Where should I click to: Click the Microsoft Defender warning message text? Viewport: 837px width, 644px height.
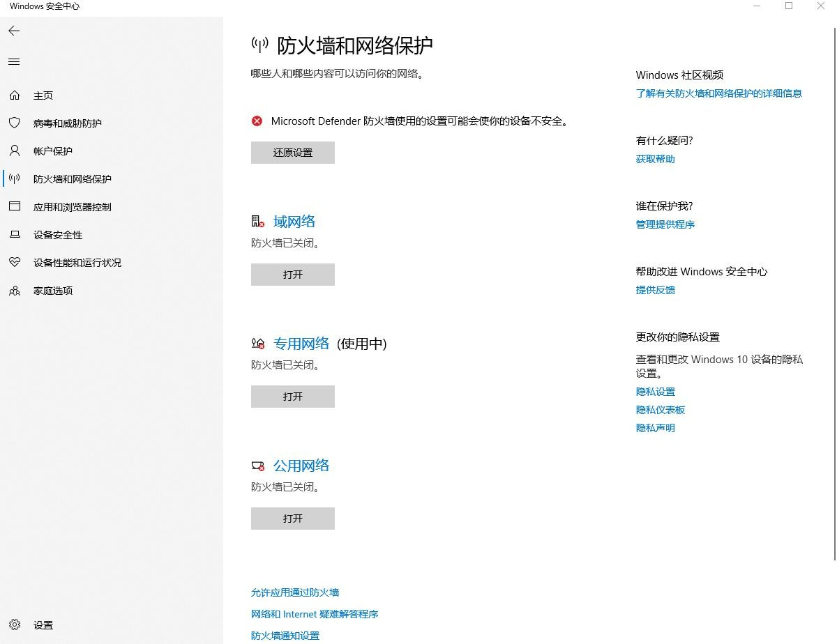pos(421,121)
